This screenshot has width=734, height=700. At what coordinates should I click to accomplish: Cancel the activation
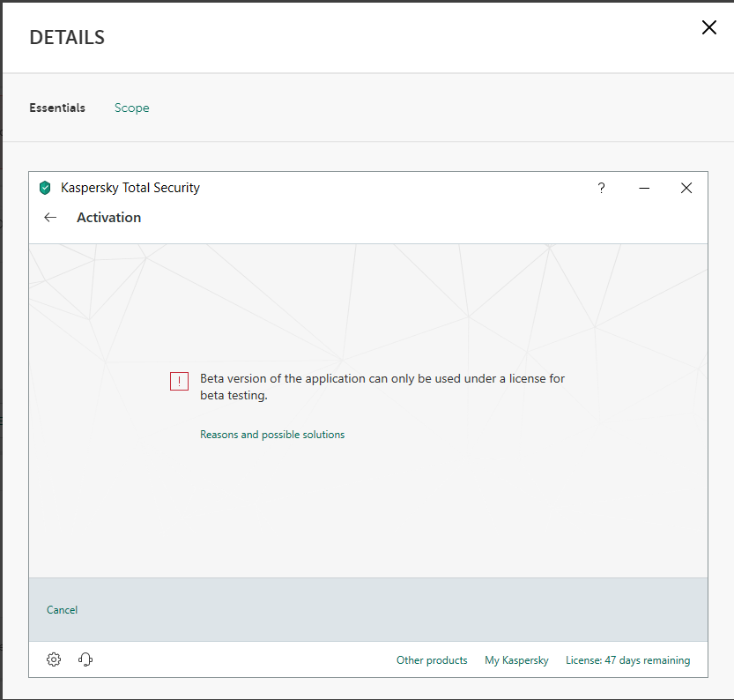coord(62,609)
